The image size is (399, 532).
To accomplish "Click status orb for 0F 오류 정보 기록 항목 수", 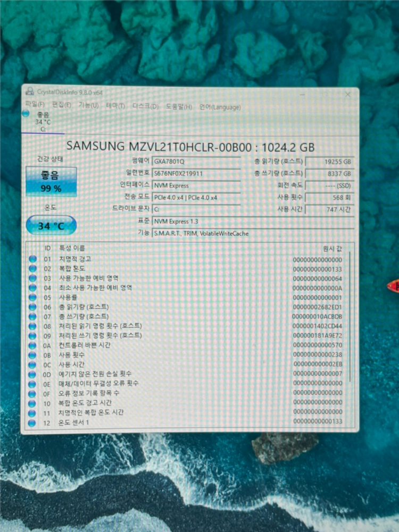I will click(32, 394).
